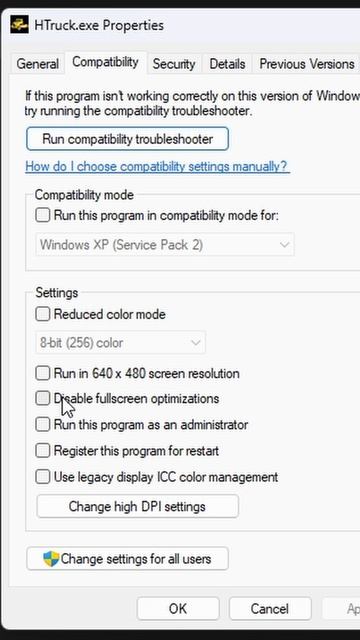Open the Security tab

[174, 64]
